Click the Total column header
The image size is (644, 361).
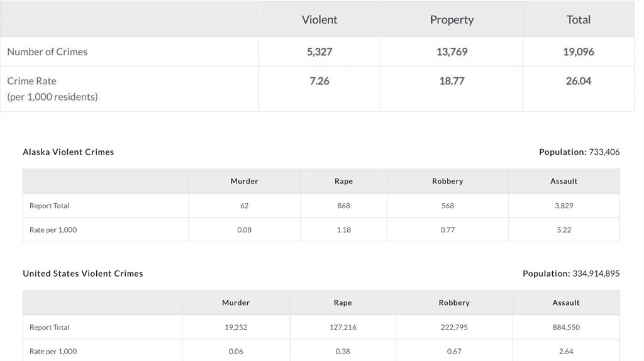(579, 19)
